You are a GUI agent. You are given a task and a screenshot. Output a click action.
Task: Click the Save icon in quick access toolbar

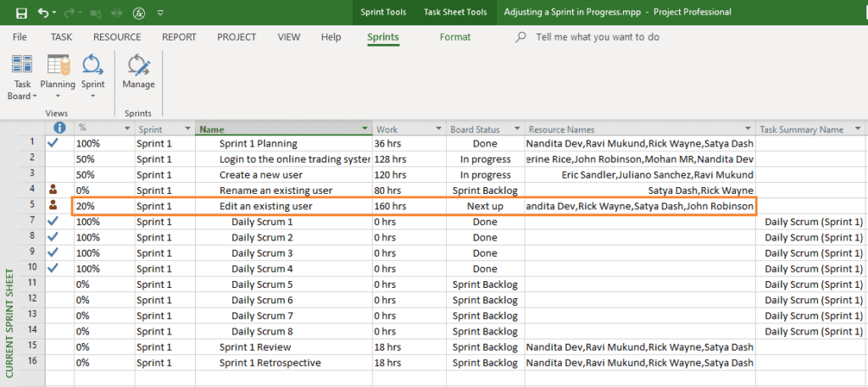pyautogui.click(x=21, y=13)
